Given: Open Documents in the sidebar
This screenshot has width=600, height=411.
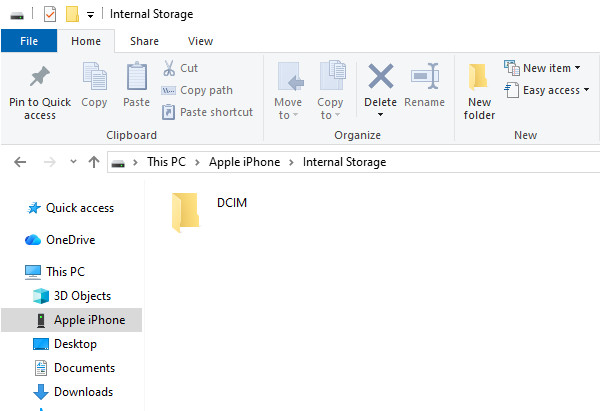Looking at the screenshot, I should tap(75, 368).
